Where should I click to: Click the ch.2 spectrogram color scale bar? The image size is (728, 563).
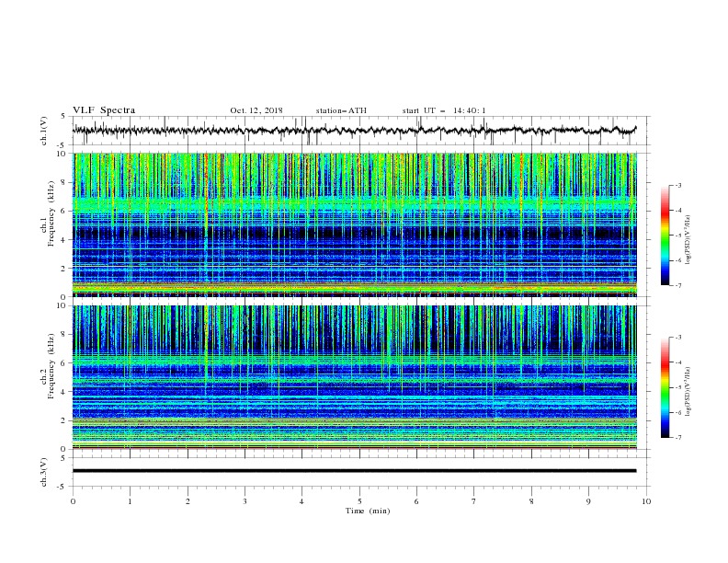click(665, 387)
